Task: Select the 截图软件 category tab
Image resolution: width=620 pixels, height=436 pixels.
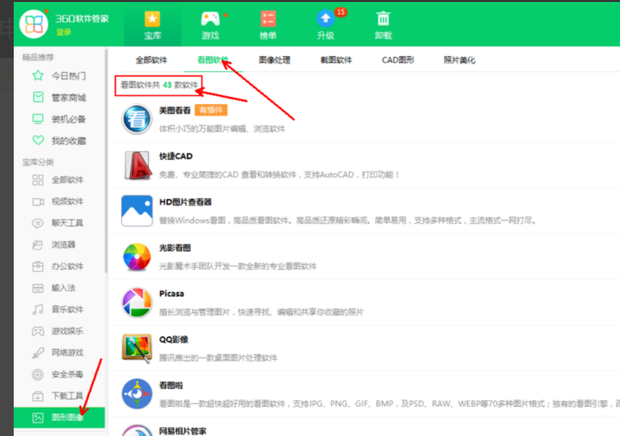Action: (336, 60)
